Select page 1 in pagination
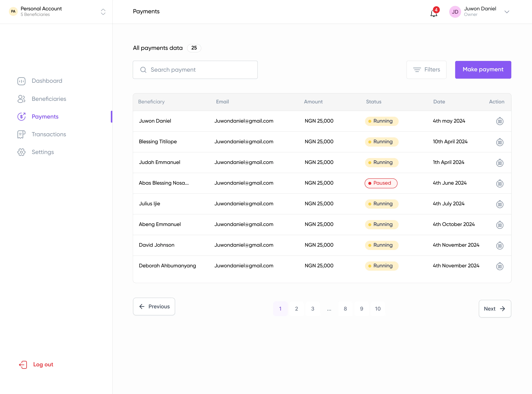This screenshot has width=532, height=394. [x=280, y=309]
